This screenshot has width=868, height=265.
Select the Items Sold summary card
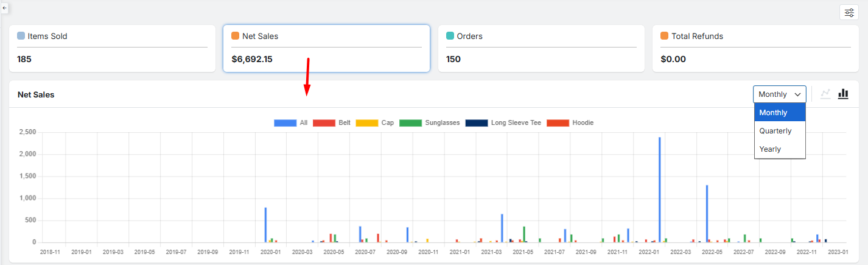pyautogui.click(x=112, y=49)
